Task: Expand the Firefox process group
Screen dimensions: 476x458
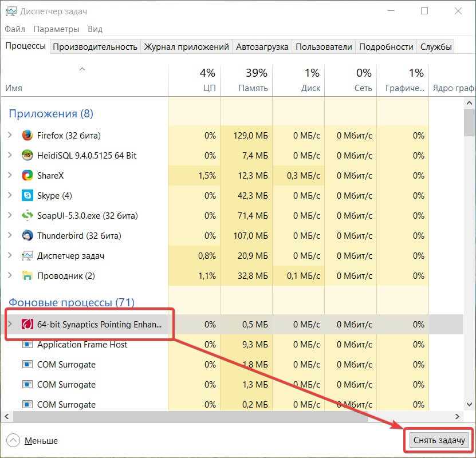Action: tap(10, 136)
